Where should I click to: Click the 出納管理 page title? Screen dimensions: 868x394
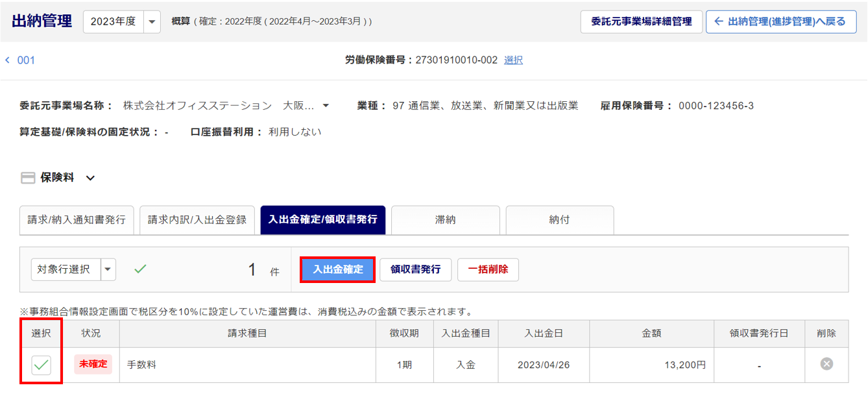(42, 21)
